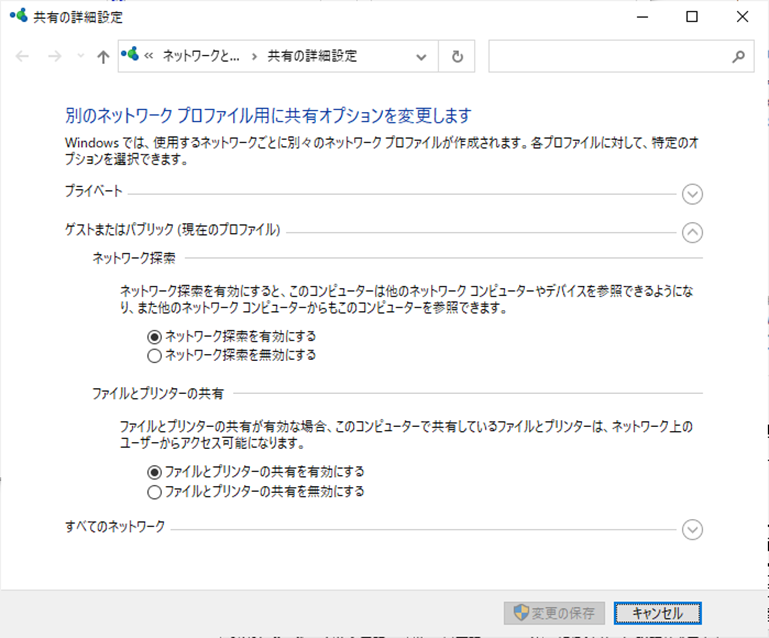Click the 共有の詳細設定 breadcrumb
Screen dimensions: 769x638
coord(312,56)
